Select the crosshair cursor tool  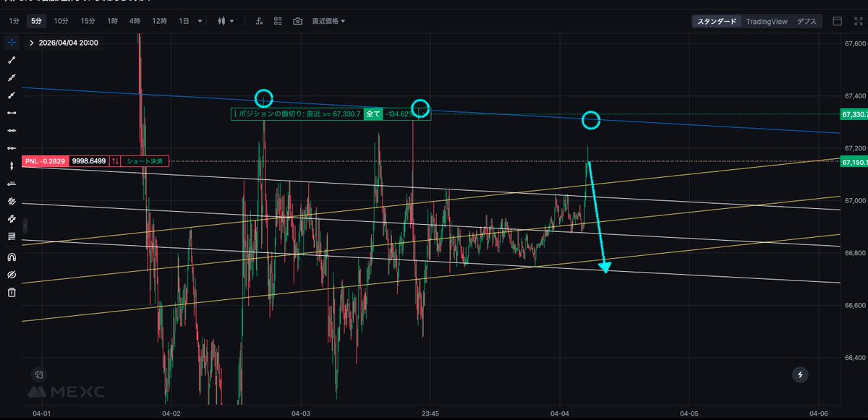[12, 43]
